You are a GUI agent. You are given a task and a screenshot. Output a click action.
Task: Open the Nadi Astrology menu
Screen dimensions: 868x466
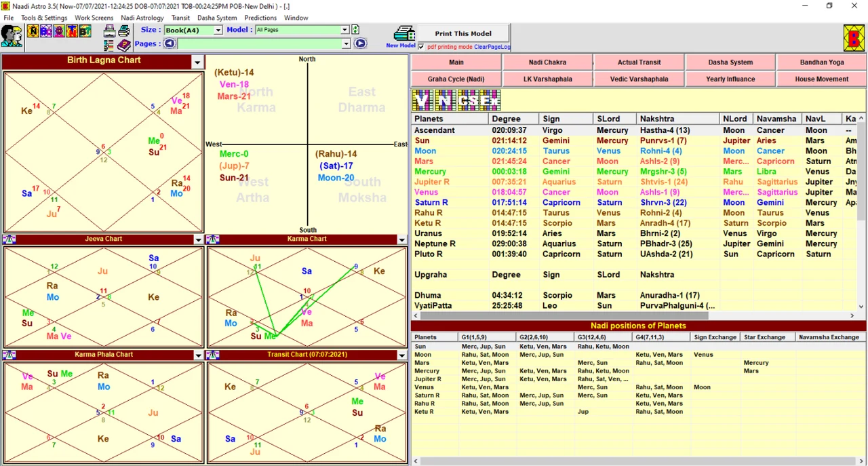[142, 18]
